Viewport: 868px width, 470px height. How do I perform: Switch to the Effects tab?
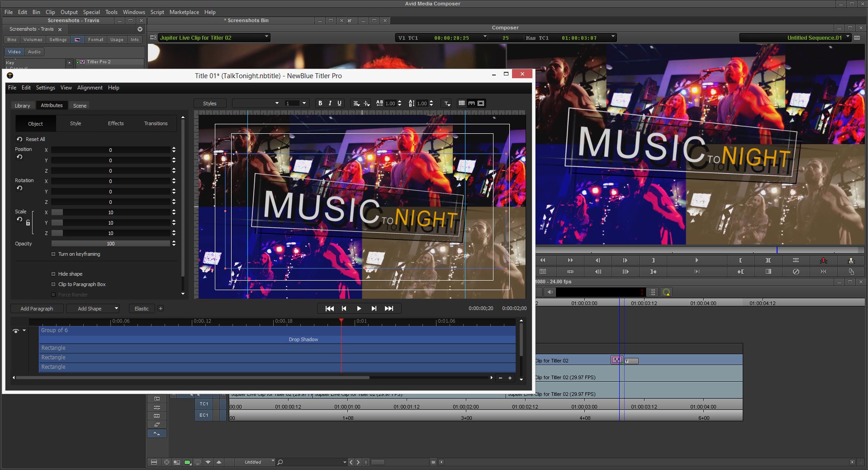click(116, 123)
